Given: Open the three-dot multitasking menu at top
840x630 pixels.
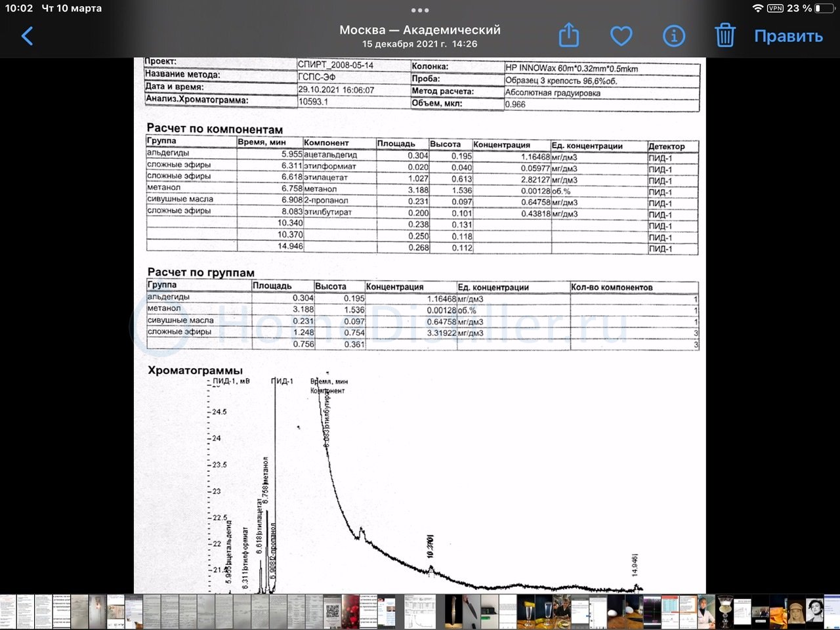Looking at the screenshot, I should coord(420,10).
